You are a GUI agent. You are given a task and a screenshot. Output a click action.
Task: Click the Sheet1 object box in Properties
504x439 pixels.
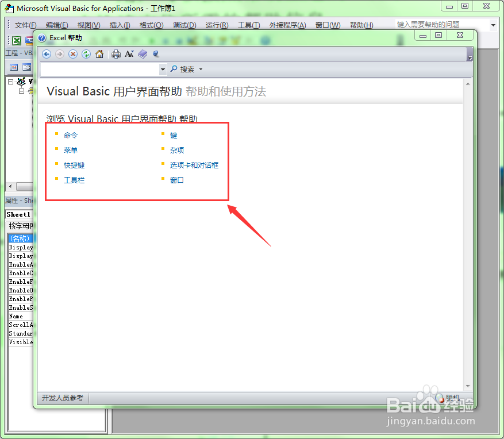click(20, 214)
